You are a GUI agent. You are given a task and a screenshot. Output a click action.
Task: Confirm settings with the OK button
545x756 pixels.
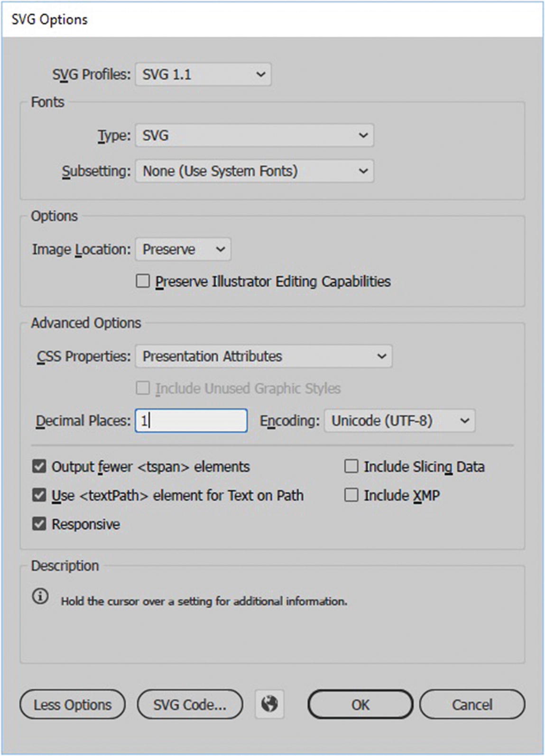[x=360, y=704]
